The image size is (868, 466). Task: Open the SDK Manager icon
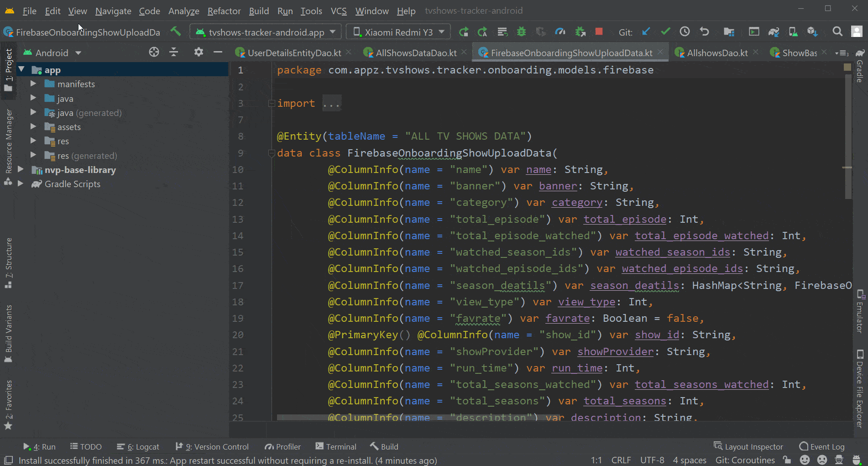pos(812,31)
